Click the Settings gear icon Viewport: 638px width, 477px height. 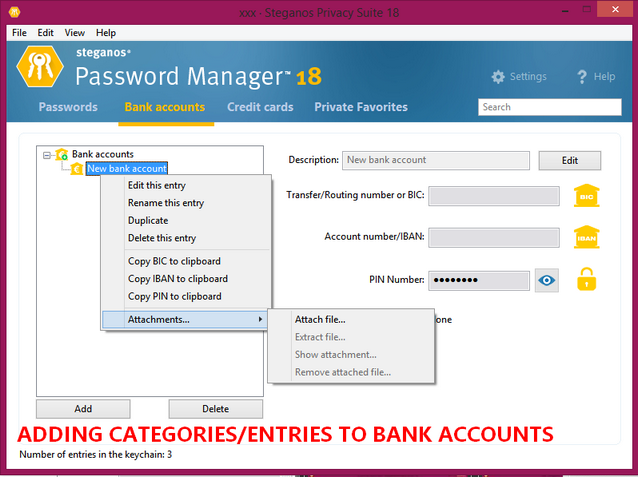tap(498, 77)
